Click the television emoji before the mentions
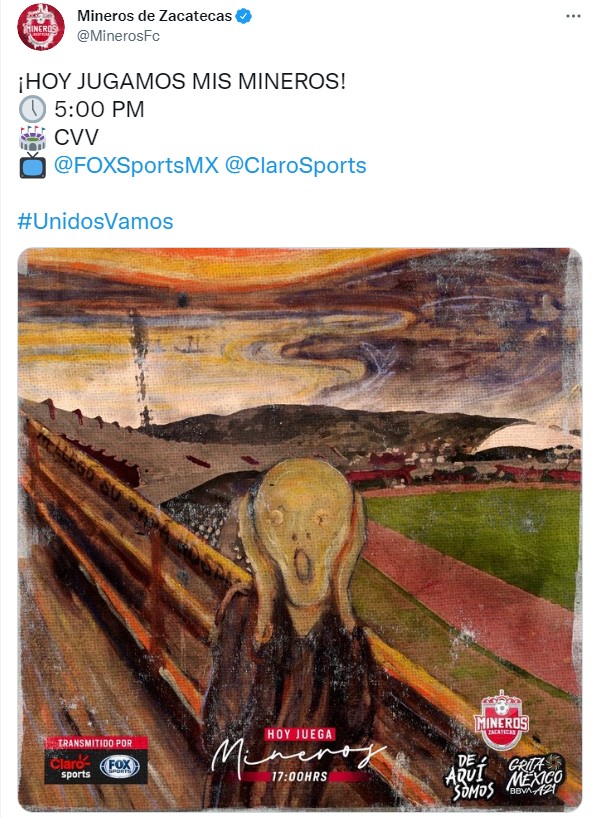The height and width of the screenshot is (818, 597). pos(32,166)
